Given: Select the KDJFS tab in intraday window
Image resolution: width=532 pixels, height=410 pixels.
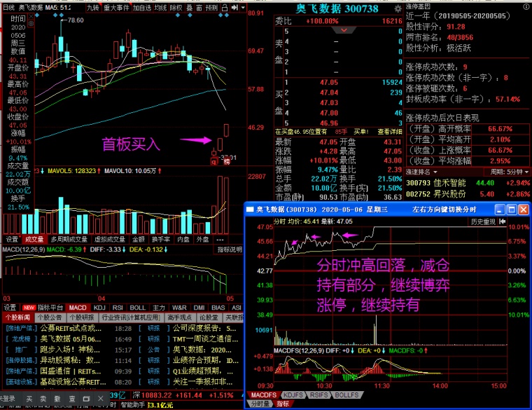Looking at the screenshot, I should pyautogui.click(x=293, y=395).
